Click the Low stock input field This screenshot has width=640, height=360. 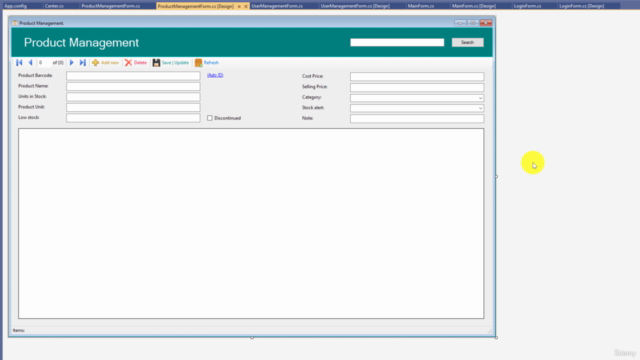pyautogui.click(x=133, y=118)
